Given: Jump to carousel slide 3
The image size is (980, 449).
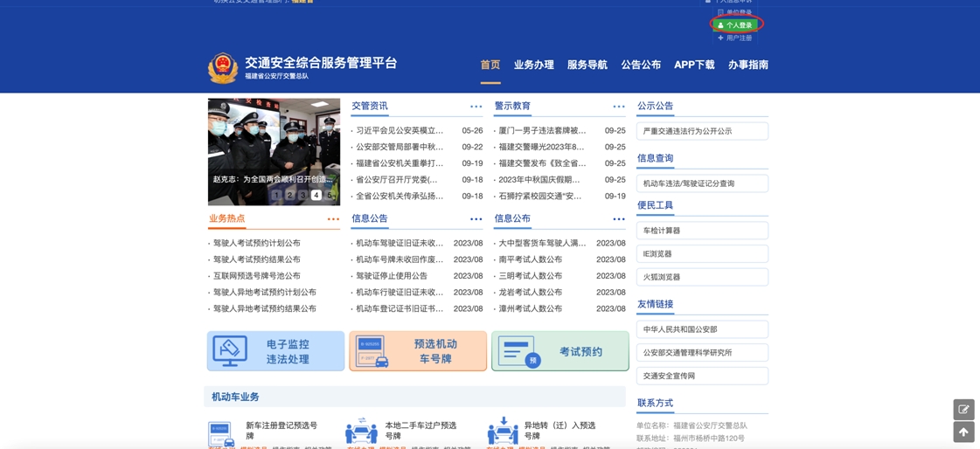Looking at the screenshot, I should pos(303,195).
